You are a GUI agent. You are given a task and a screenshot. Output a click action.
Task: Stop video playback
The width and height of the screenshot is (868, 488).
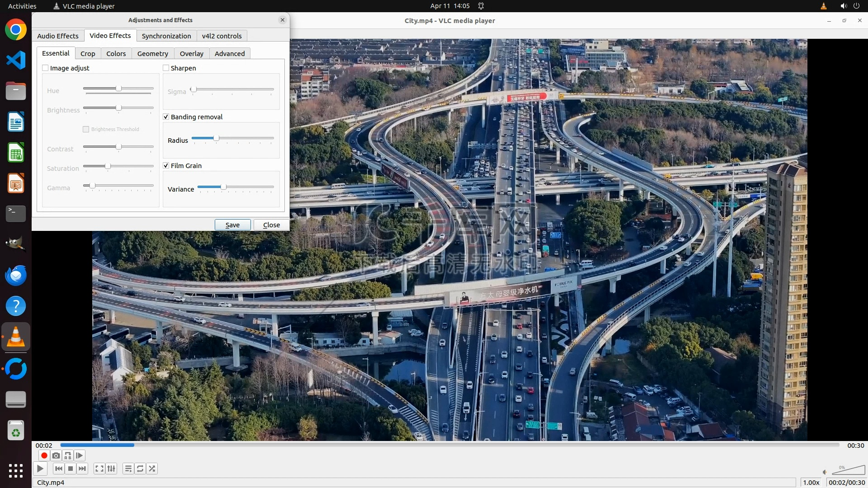click(71, 469)
